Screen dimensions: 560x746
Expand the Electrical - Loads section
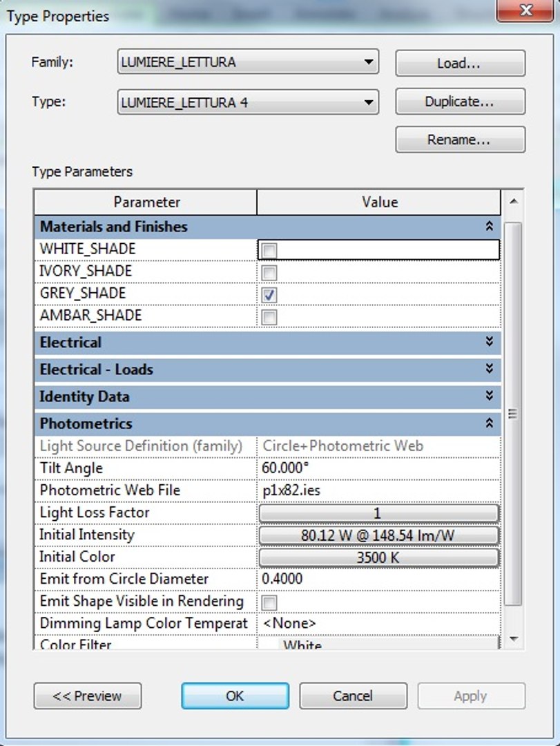click(x=489, y=370)
